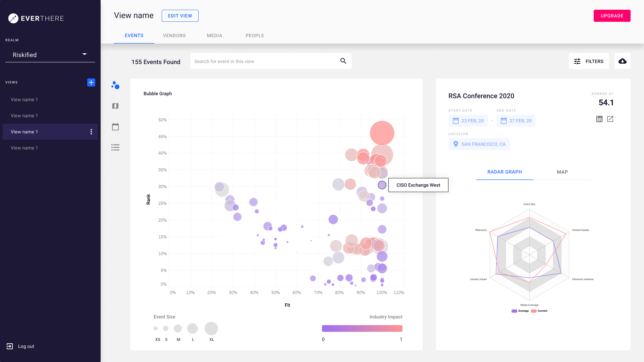
Task: Open the map view icon
Action: (x=115, y=106)
